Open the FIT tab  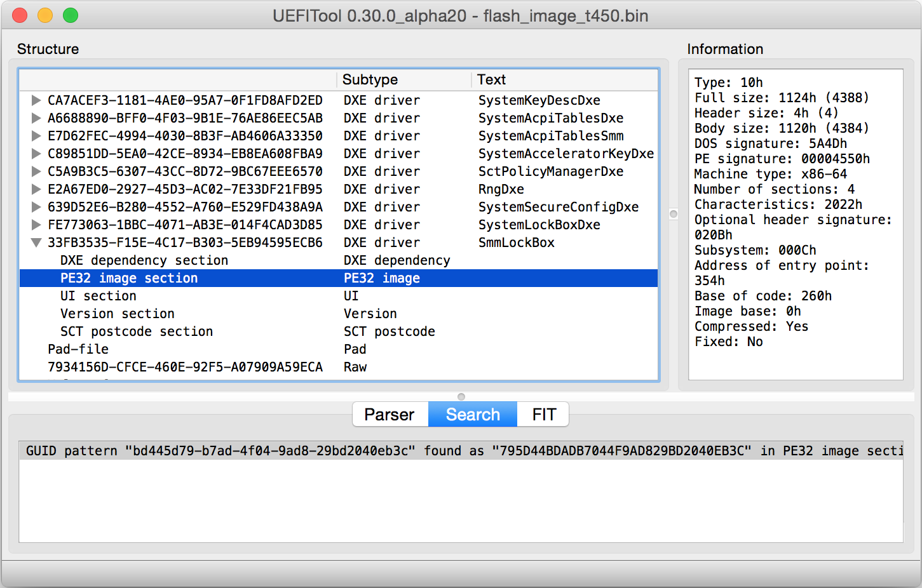click(x=543, y=415)
